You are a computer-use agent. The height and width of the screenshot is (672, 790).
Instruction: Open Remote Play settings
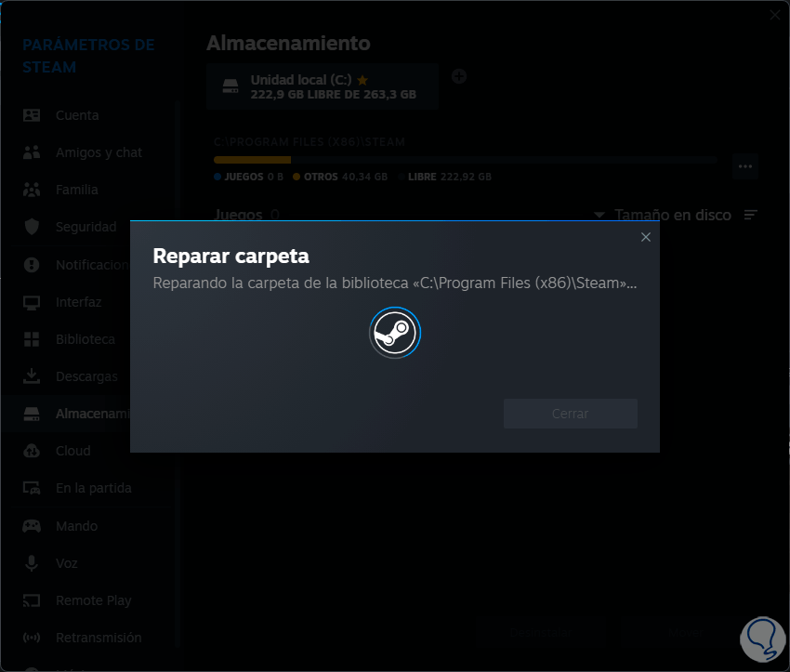93,600
